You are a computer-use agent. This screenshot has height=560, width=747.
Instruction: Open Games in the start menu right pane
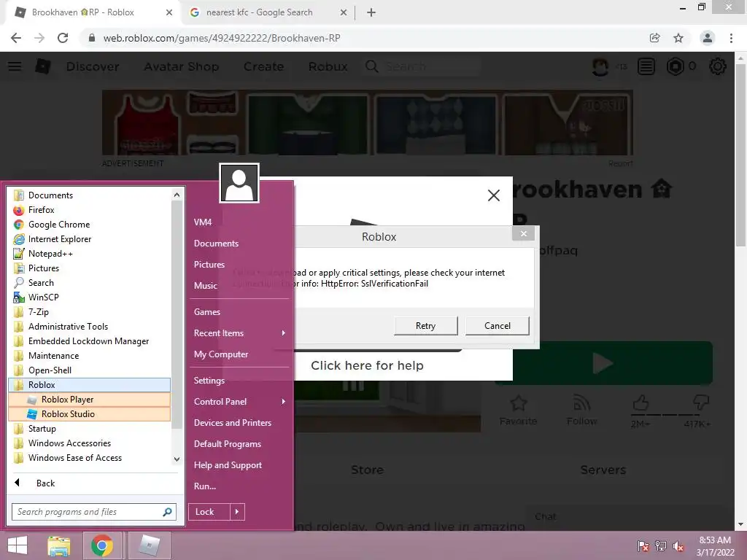coord(206,312)
